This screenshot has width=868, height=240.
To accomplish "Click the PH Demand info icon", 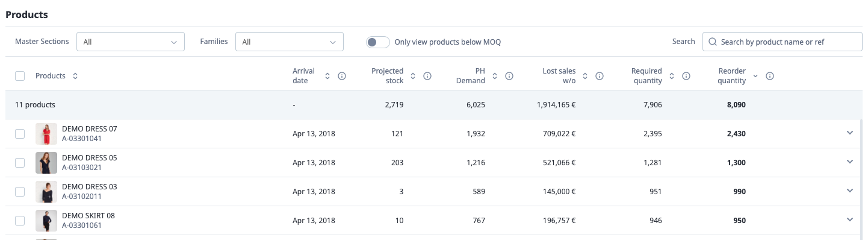I will click(x=509, y=76).
